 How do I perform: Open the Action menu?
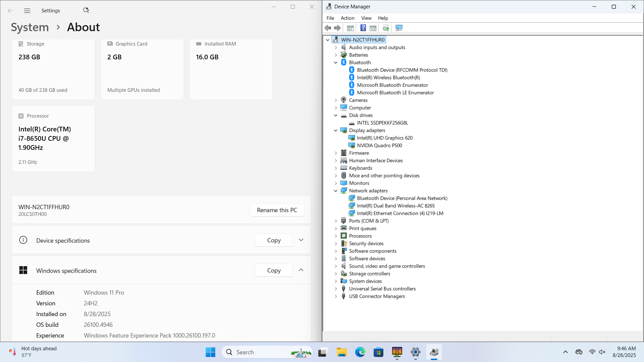pyautogui.click(x=347, y=18)
